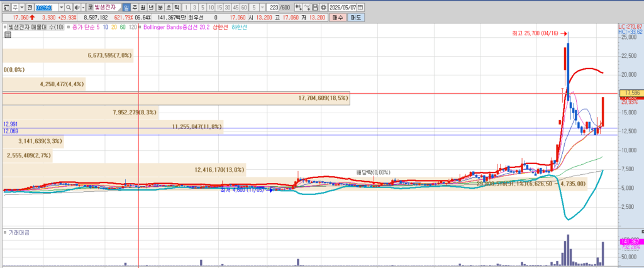Click the 최우선 label in quote bar
644x268 pixels.
click(196, 18)
